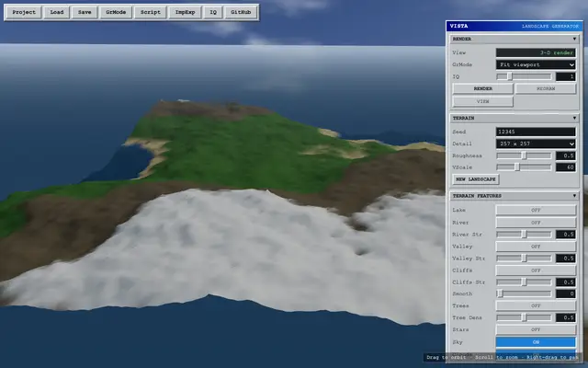Adjust the Valley Str slider
Viewport: 588px width, 368px height.
coord(525,259)
